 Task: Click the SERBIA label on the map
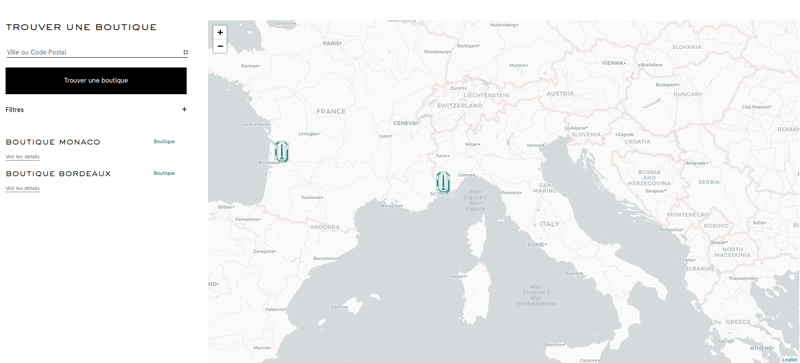point(709,182)
